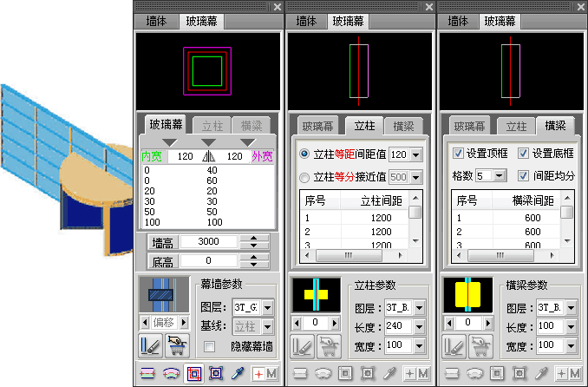
Task: Click the 偏移 button below curtain wall thumbnail
Action: point(163,322)
